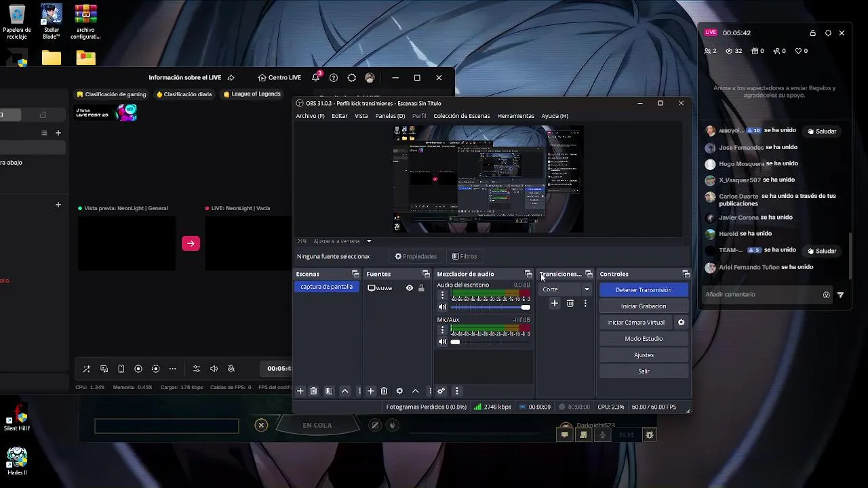Push preview to live with pink arrow
This screenshot has height=488, width=868.
191,243
